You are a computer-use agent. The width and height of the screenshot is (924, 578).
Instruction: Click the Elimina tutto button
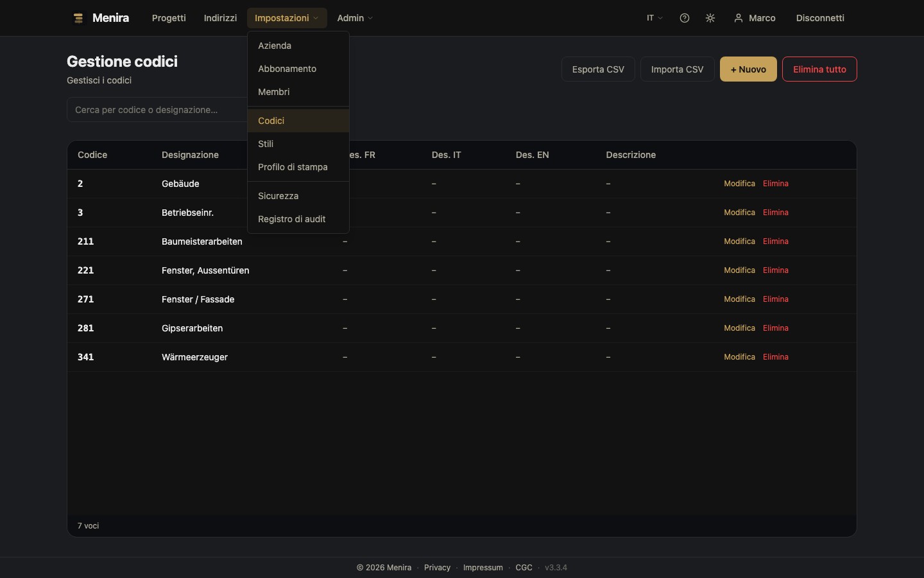(x=819, y=69)
